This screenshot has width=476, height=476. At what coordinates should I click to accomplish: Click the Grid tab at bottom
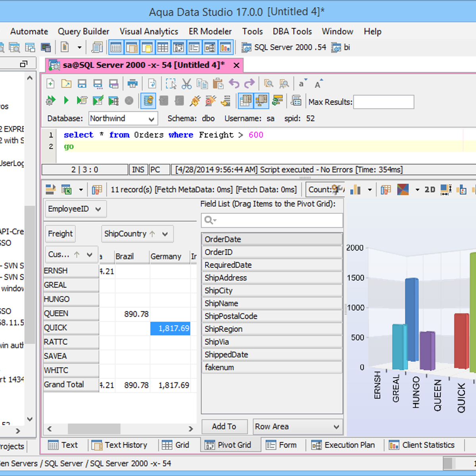pos(176,445)
